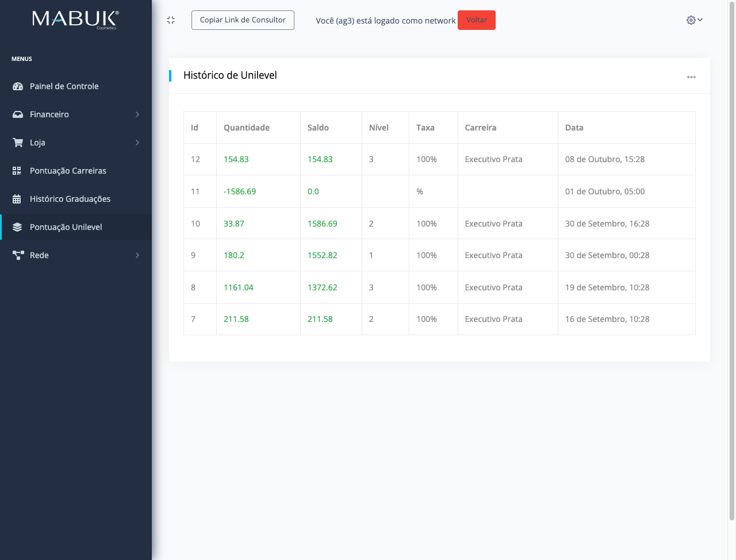This screenshot has width=736, height=560.
Task: Click the Rede network tree icon
Action: (18, 255)
